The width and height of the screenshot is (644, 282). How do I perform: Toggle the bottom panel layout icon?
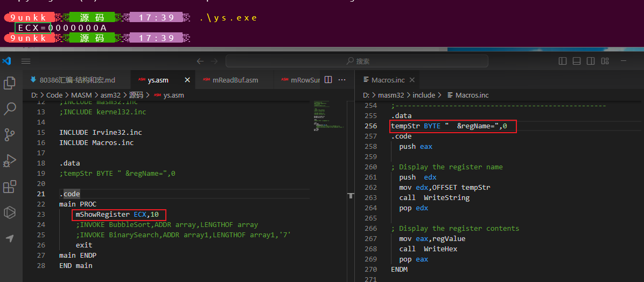pyautogui.click(x=577, y=61)
